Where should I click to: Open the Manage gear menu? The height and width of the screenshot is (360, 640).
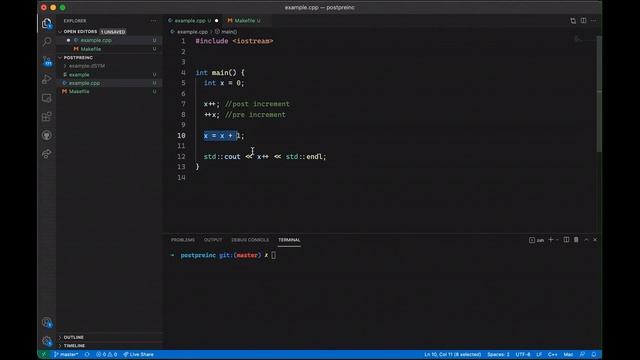(47, 341)
